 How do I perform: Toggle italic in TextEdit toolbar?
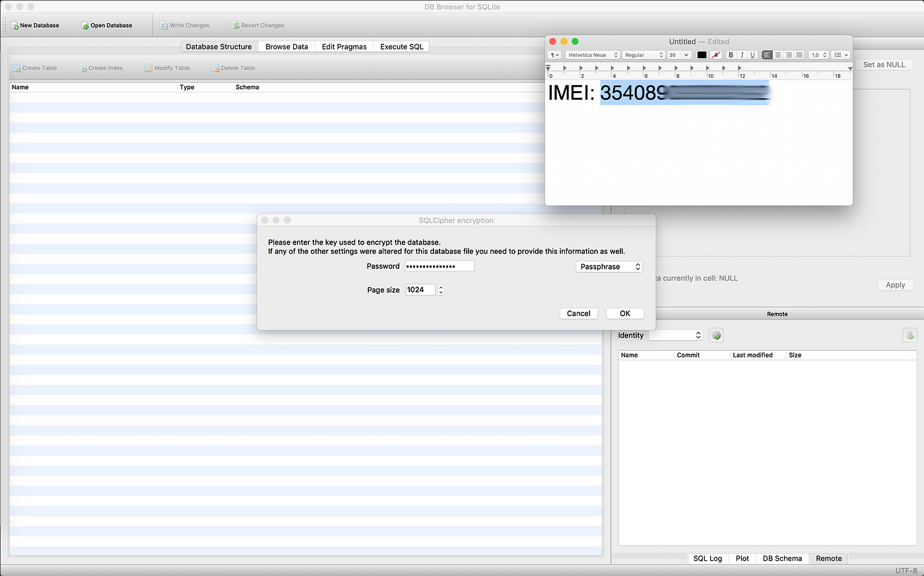click(742, 55)
